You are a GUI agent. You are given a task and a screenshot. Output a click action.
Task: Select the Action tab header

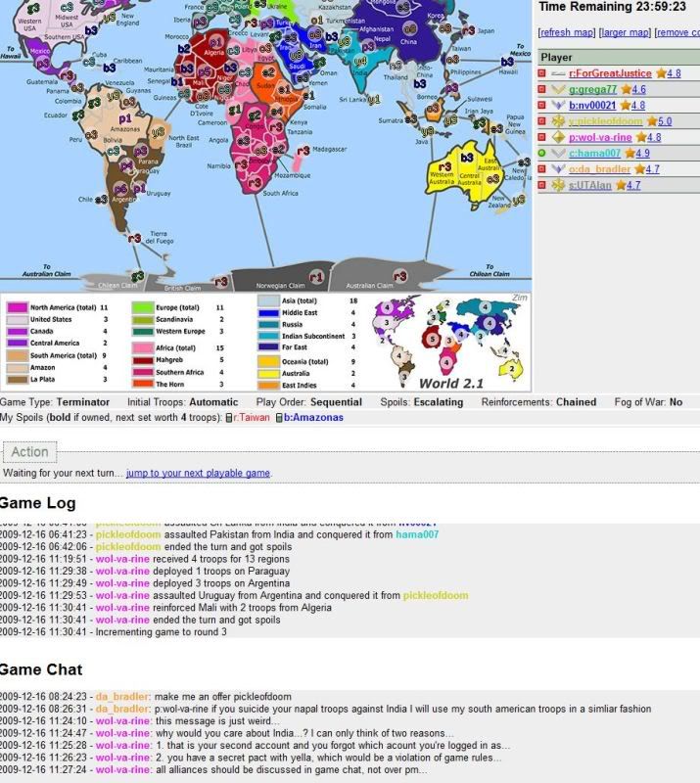tap(30, 452)
